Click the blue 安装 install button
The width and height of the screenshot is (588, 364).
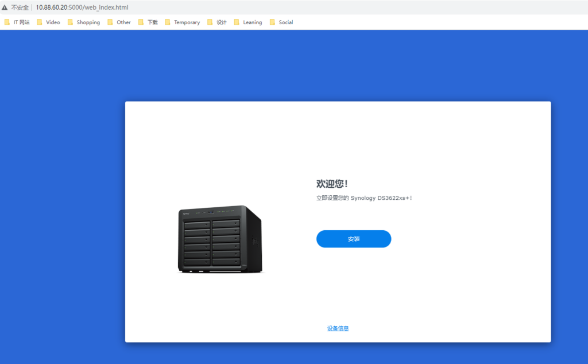click(354, 239)
